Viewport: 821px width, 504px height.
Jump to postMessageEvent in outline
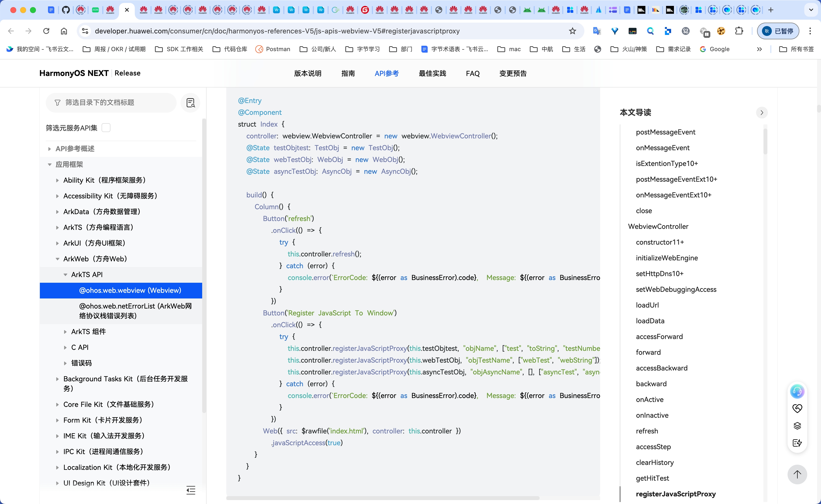(x=665, y=132)
